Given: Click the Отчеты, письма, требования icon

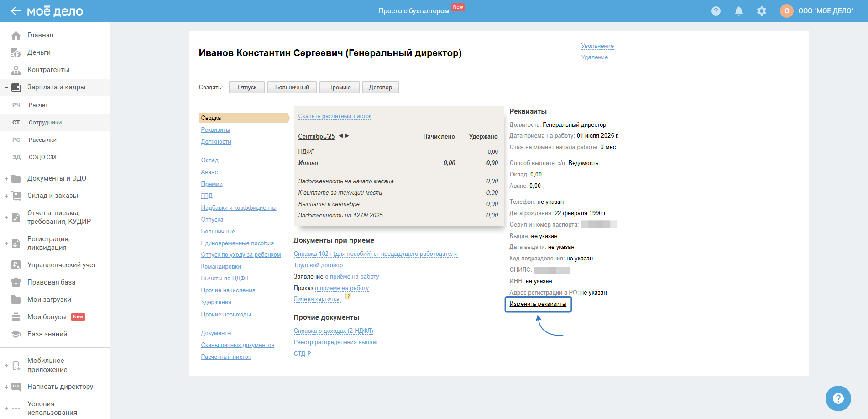Looking at the screenshot, I should [x=16, y=217].
